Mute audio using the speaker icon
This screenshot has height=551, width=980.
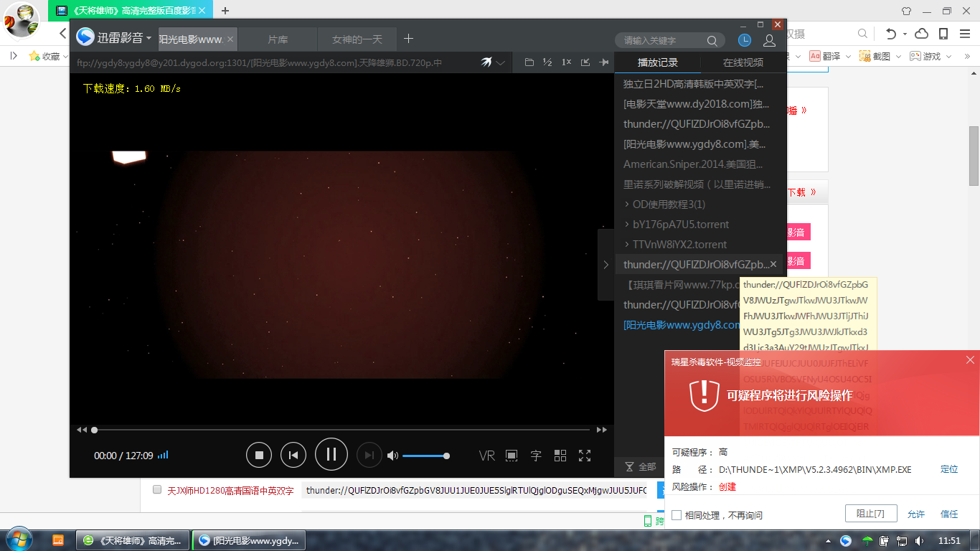coord(392,456)
